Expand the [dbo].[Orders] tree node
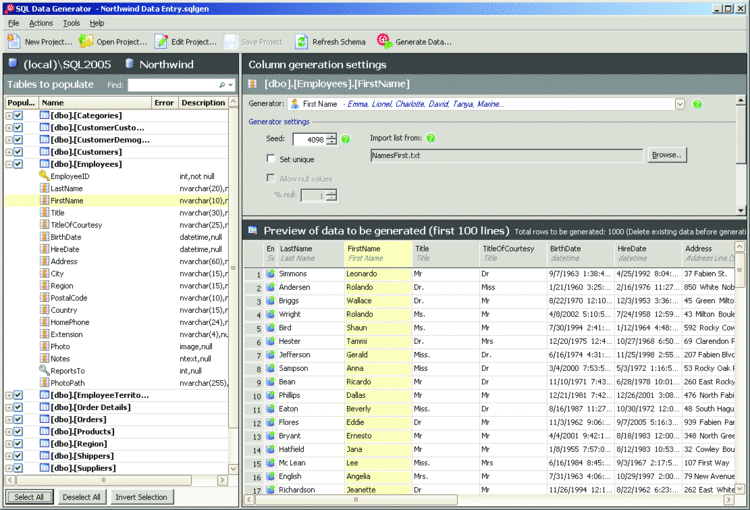Image resolution: width=750 pixels, height=510 pixels. (9, 420)
